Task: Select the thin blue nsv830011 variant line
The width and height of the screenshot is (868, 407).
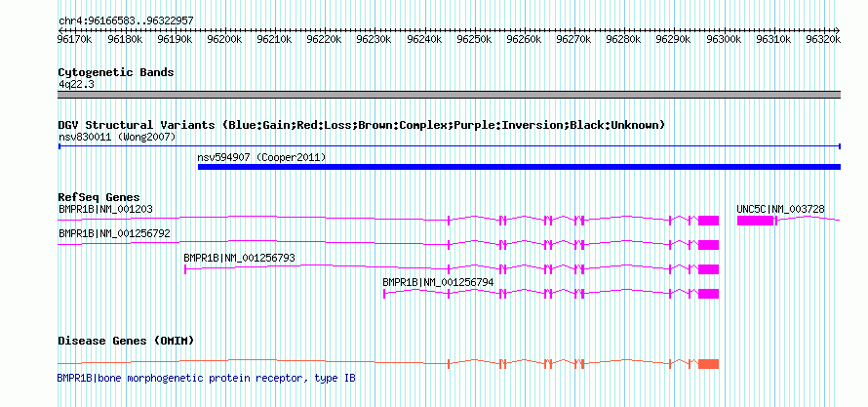Action: click(x=449, y=146)
